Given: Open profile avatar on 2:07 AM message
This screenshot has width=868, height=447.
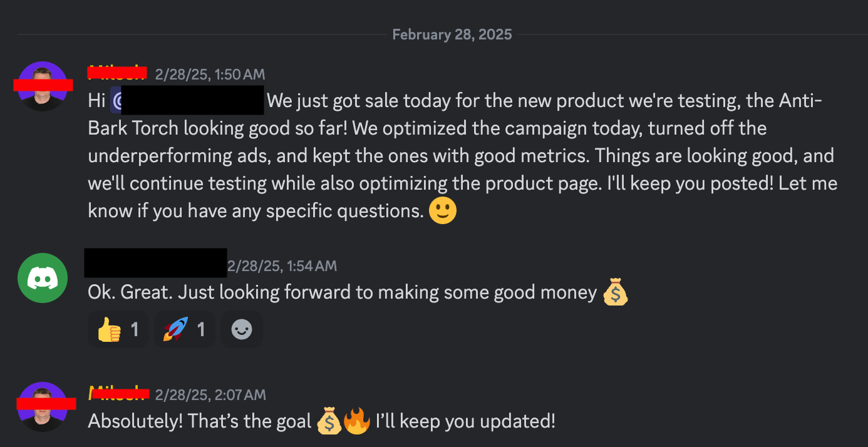Looking at the screenshot, I should tap(43, 406).
